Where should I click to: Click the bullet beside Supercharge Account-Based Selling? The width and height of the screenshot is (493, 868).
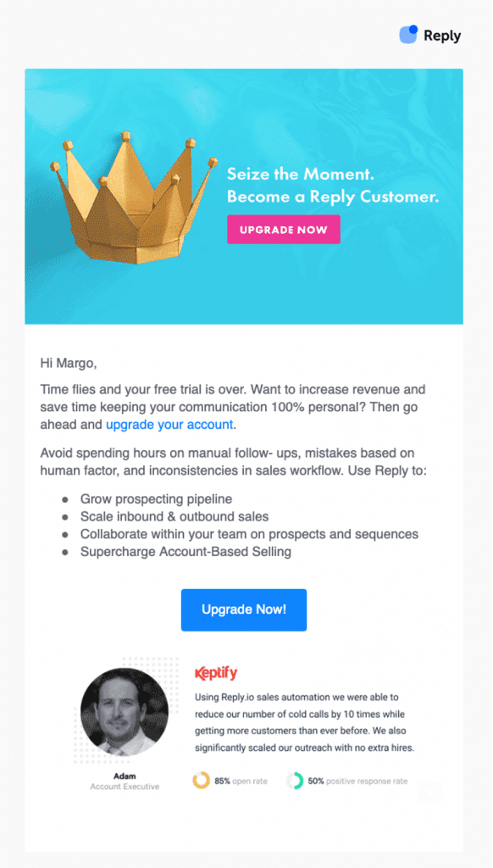(x=66, y=552)
